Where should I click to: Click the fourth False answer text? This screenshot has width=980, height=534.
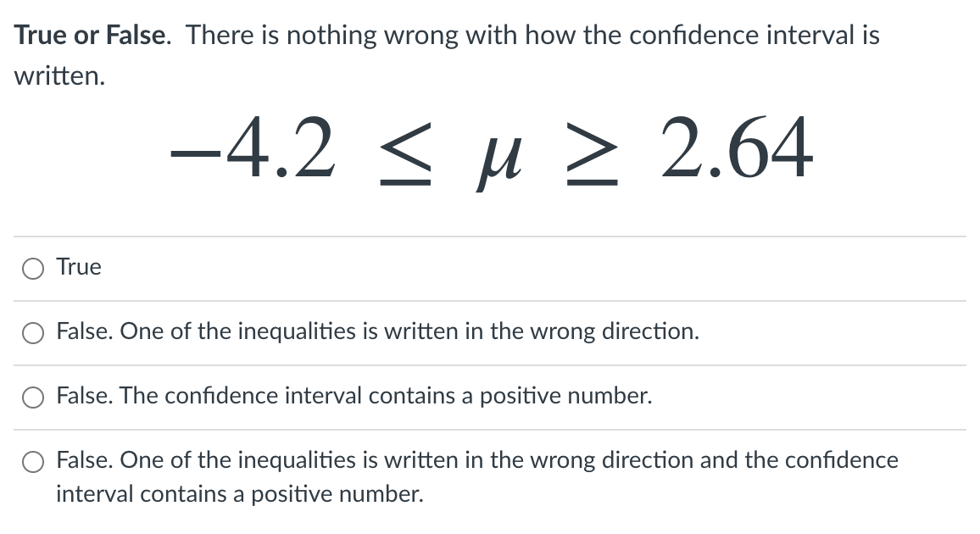point(476,461)
